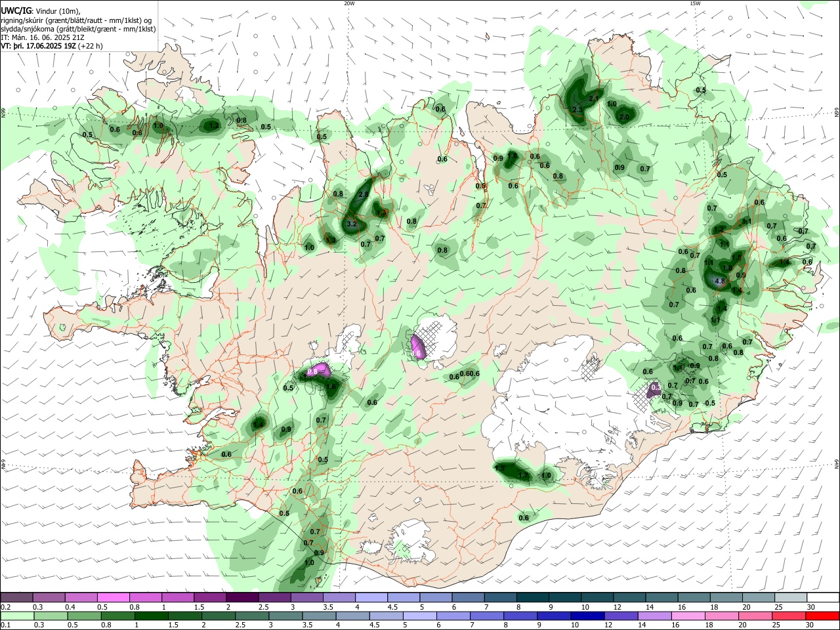Image resolution: width=840 pixels, height=630 pixels.
Task: Click the first grey-purple swatch at snow legend 0.2
Action: (x=16, y=597)
